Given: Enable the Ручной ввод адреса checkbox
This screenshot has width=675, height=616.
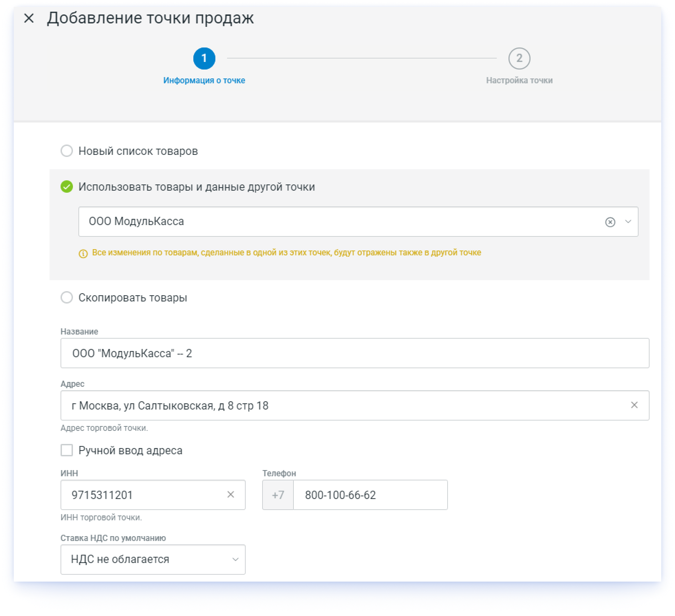Looking at the screenshot, I should click(x=67, y=450).
